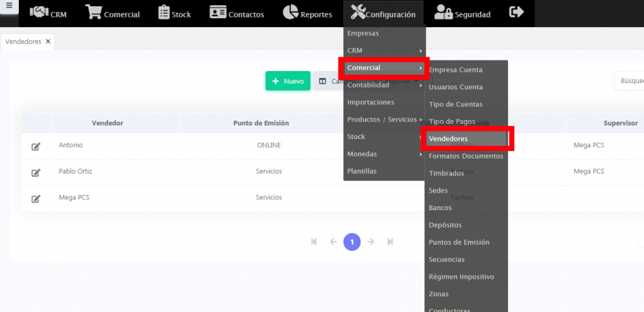The width and height of the screenshot is (644, 312).
Task: Open the CRM handshake module
Action: coord(48,13)
